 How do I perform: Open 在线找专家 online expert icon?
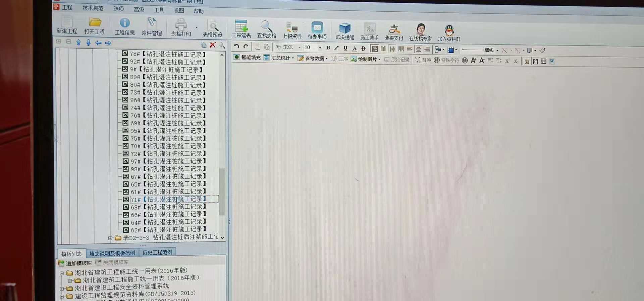(420, 32)
